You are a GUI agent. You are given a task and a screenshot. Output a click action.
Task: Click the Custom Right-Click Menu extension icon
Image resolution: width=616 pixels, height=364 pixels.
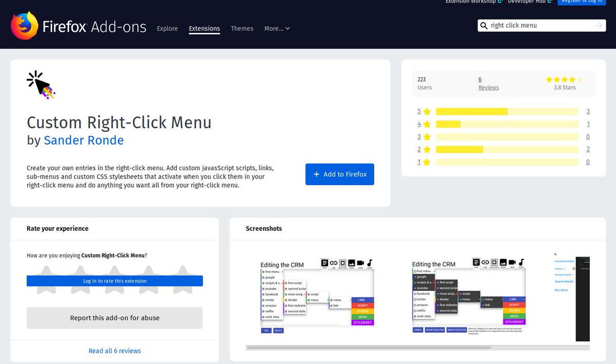point(41,85)
